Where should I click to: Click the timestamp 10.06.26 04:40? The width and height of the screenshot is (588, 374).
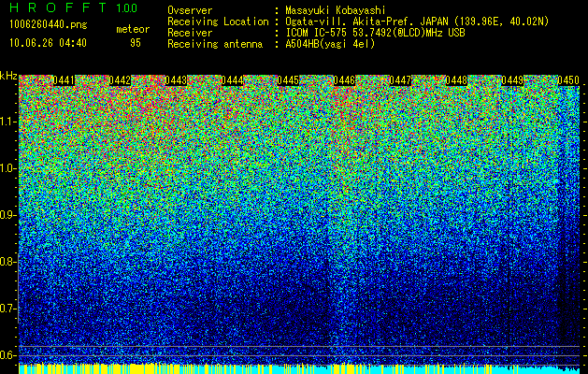(x=48, y=43)
